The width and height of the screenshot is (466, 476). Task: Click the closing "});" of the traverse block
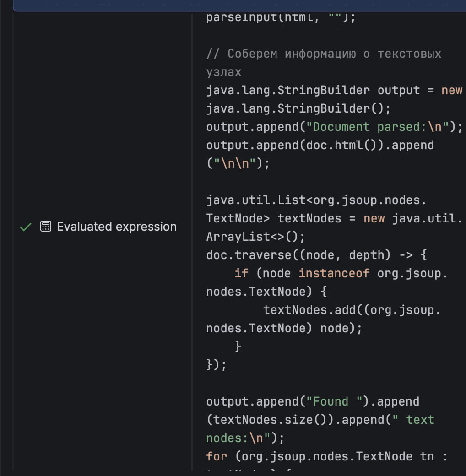[x=217, y=365]
